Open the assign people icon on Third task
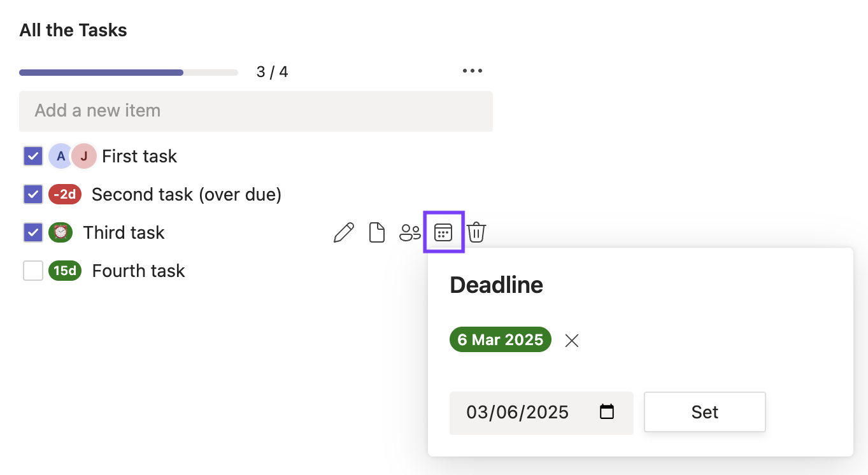 (410, 233)
